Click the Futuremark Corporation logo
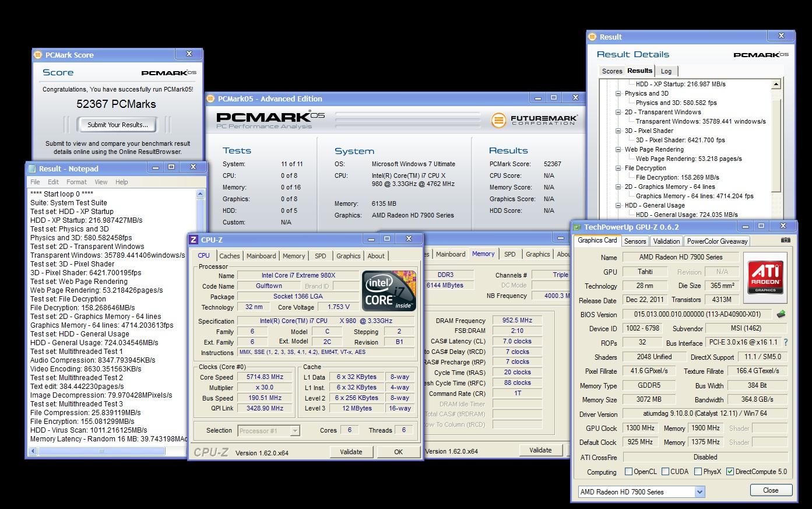Image resolution: width=812 pixels, height=509 pixels. 535,120
